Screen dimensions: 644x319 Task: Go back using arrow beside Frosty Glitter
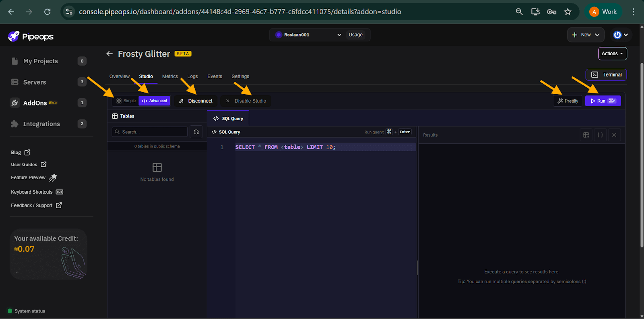109,54
